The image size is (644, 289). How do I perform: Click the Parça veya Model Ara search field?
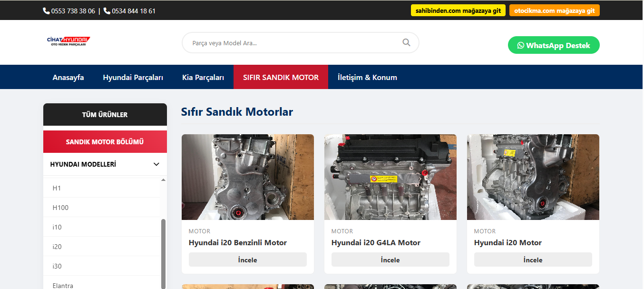pos(285,42)
